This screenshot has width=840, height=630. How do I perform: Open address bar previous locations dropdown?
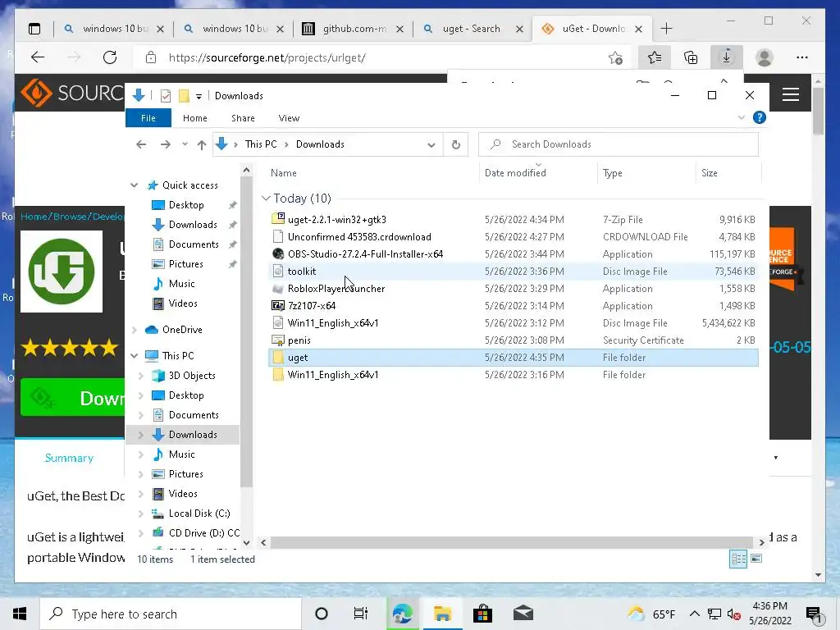(x=431, y=144)
